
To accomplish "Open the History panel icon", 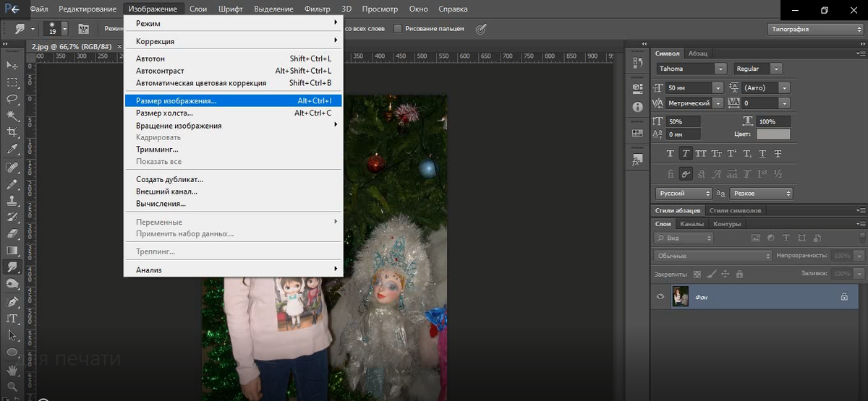I will (x=637, y=64).
